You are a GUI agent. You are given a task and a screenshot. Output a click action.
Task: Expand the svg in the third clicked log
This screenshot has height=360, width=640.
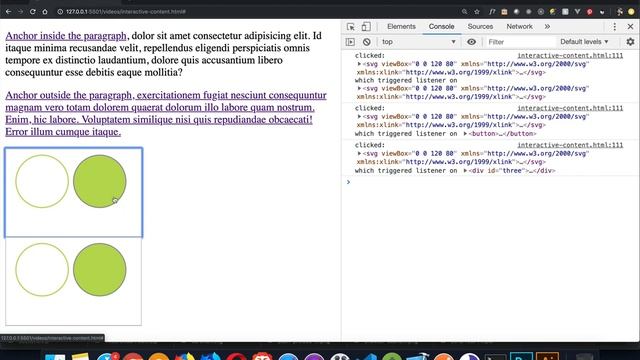359,154
